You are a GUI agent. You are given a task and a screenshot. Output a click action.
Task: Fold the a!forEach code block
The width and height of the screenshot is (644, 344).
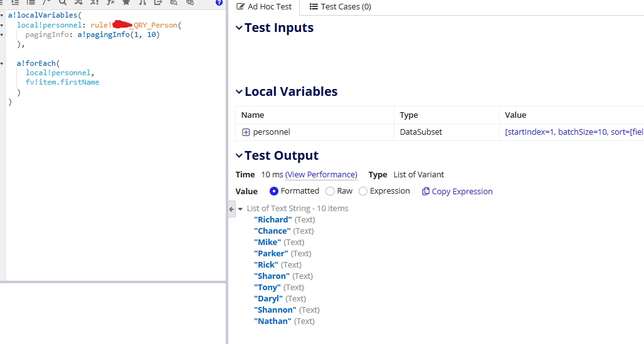coord(2,64)
